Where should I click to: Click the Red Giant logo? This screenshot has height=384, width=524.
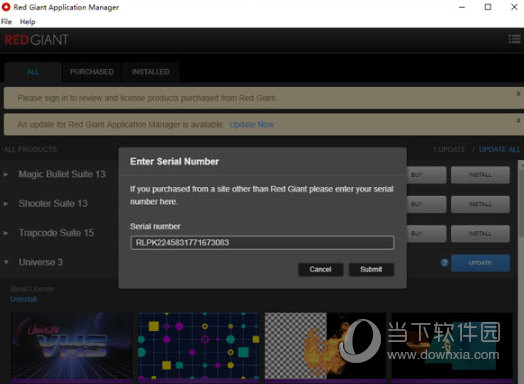point(36,40)
